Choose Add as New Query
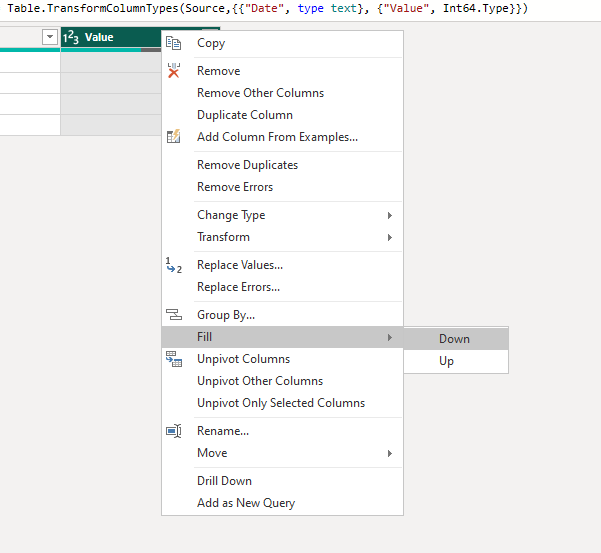This screenshot has height=553, width=601. (x=282, y=503)
